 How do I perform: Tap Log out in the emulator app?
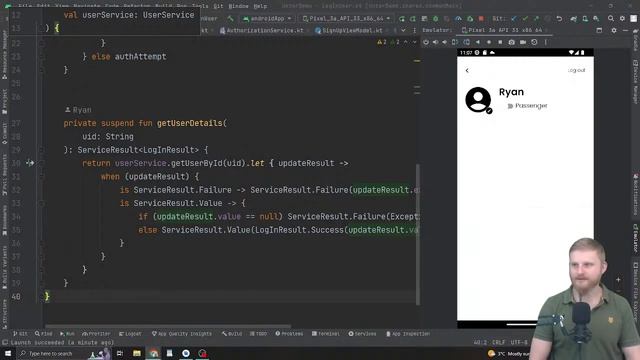tap(576, 70)
